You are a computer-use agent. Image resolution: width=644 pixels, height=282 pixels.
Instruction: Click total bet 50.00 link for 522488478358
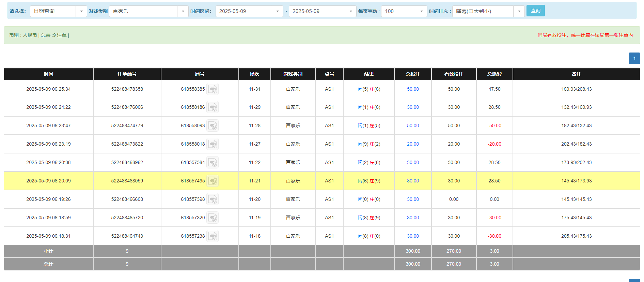(x=413, y=89)
